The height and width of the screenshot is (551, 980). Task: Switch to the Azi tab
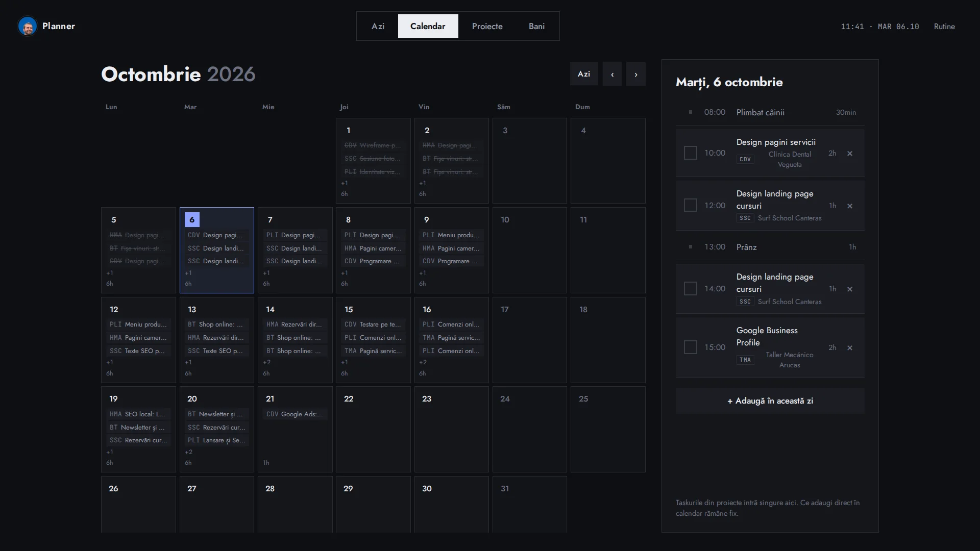coord(378,26)
